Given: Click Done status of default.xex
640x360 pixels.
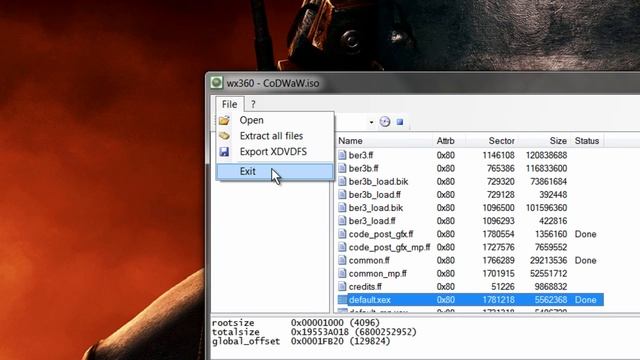Looking at the screenshot, I should pos(585,300).
